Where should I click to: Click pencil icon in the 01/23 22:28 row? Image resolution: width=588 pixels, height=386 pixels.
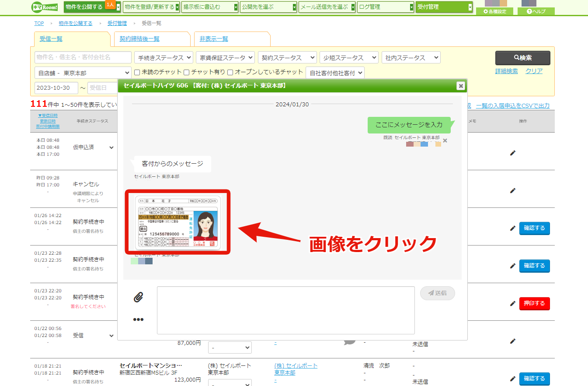pyautogui.click(x=513, y=266)
